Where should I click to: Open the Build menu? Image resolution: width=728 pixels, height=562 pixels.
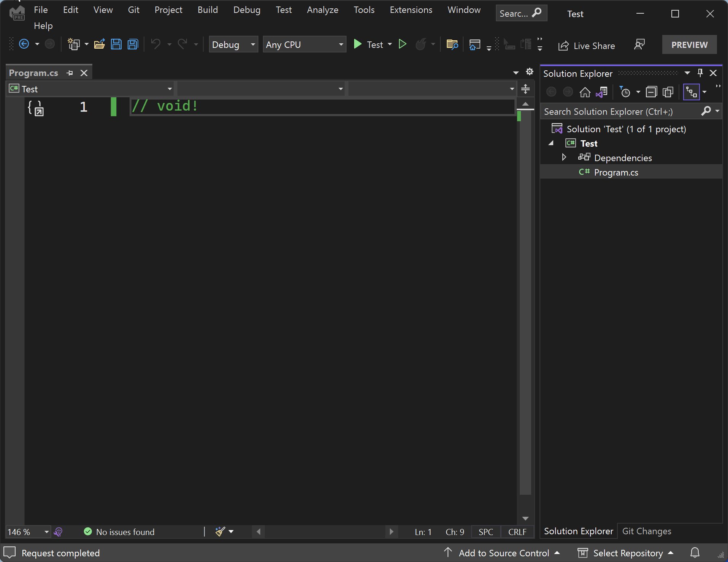208,10
